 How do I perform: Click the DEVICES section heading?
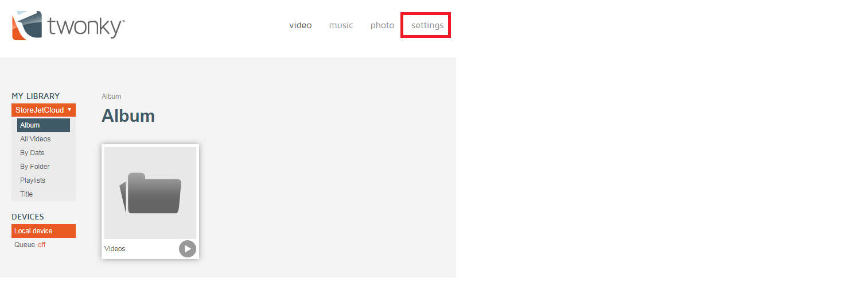click(28, 217)
